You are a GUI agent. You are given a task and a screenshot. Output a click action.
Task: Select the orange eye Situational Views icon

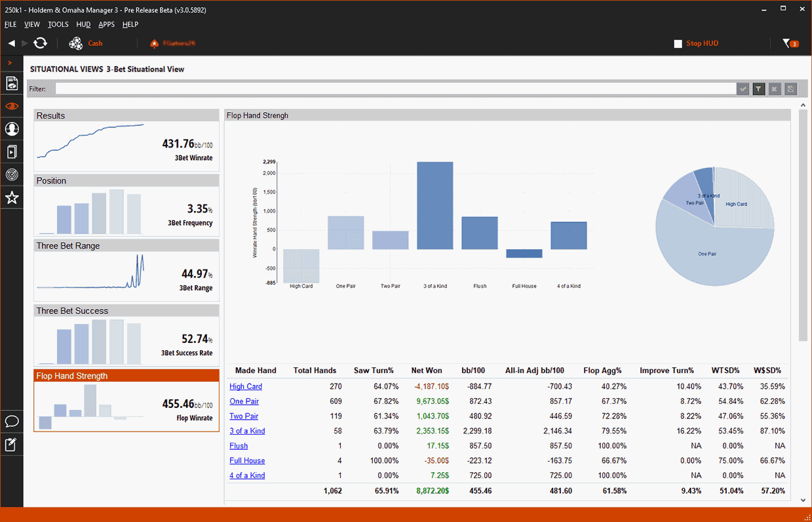tap(12, 106)
